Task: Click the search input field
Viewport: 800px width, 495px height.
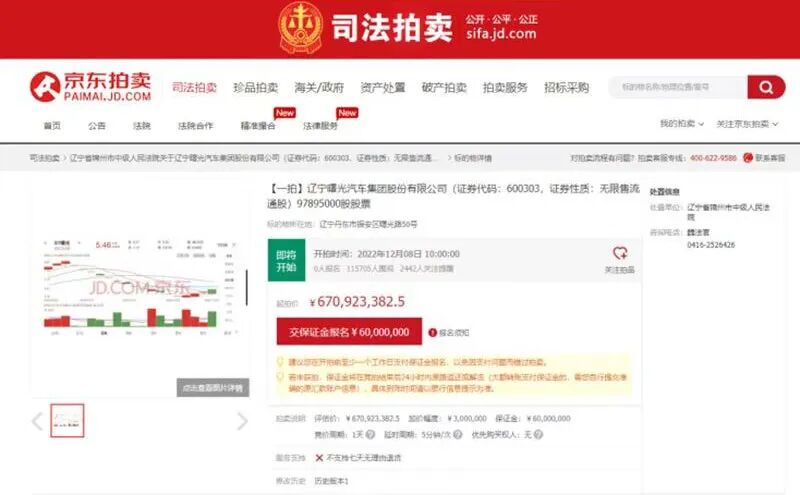Action: [678, 87]
